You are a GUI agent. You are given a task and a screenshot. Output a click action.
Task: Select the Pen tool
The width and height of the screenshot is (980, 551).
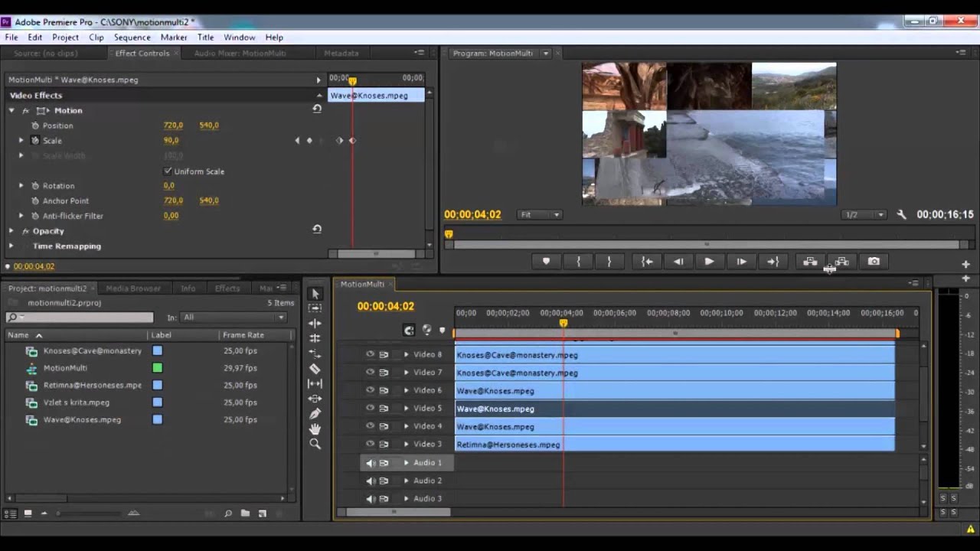point(315,414)
